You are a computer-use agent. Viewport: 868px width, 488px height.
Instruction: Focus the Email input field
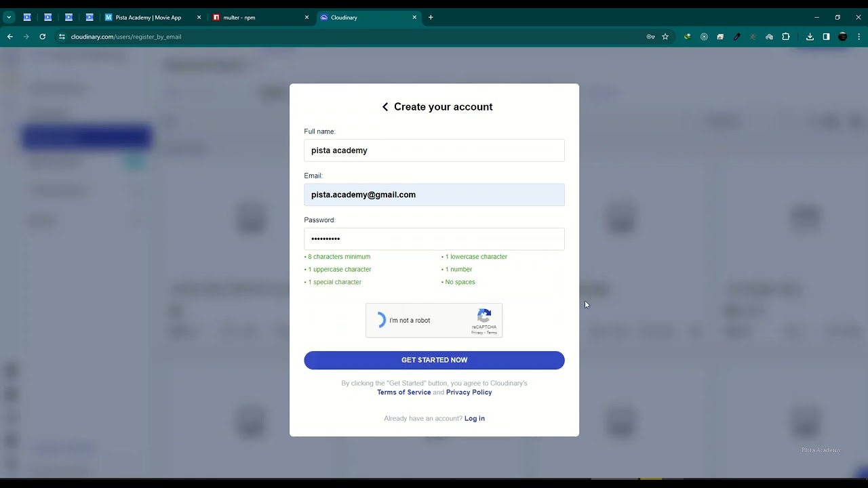[x=434, y=195]
